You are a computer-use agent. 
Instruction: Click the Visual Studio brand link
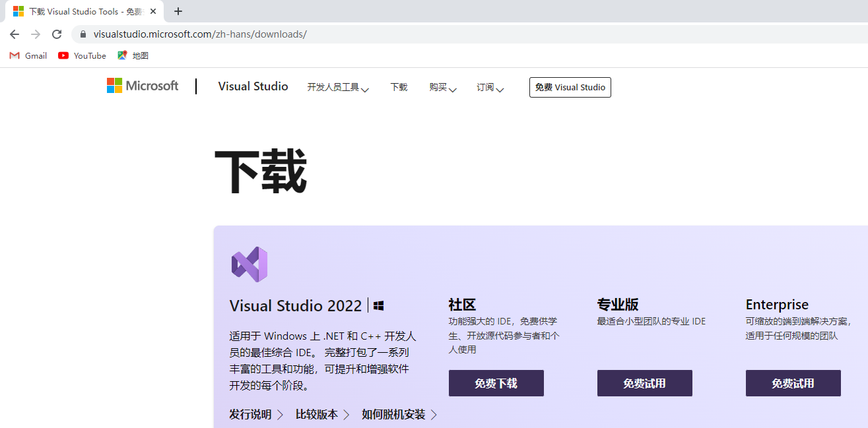click(253, 86)
